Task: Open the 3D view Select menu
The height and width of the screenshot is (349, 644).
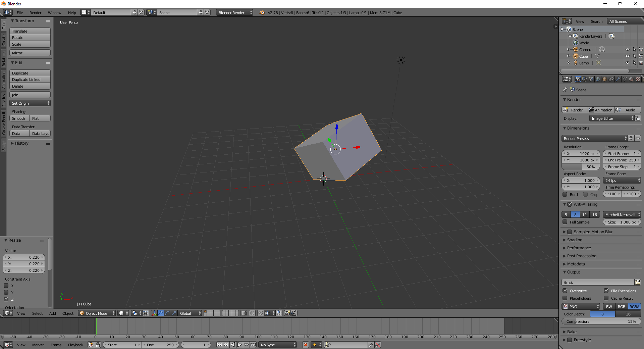Action: [37, 313]
